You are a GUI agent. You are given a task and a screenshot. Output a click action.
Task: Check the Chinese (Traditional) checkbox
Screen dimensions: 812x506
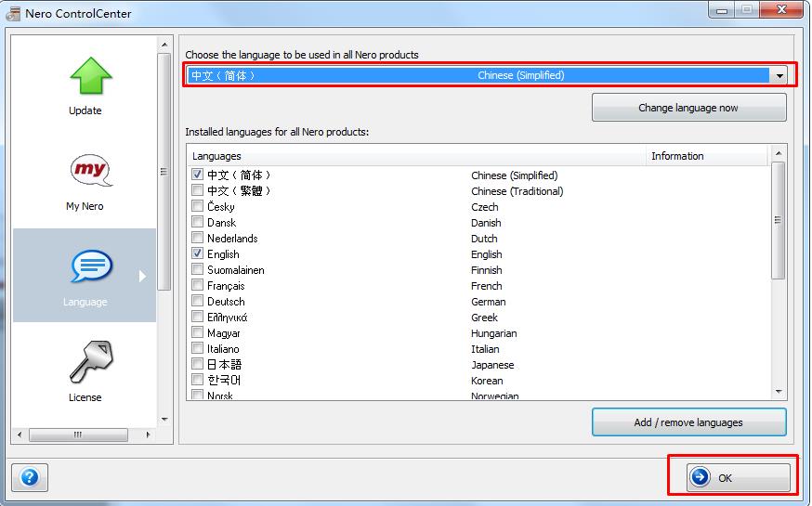tap(197, 190)
